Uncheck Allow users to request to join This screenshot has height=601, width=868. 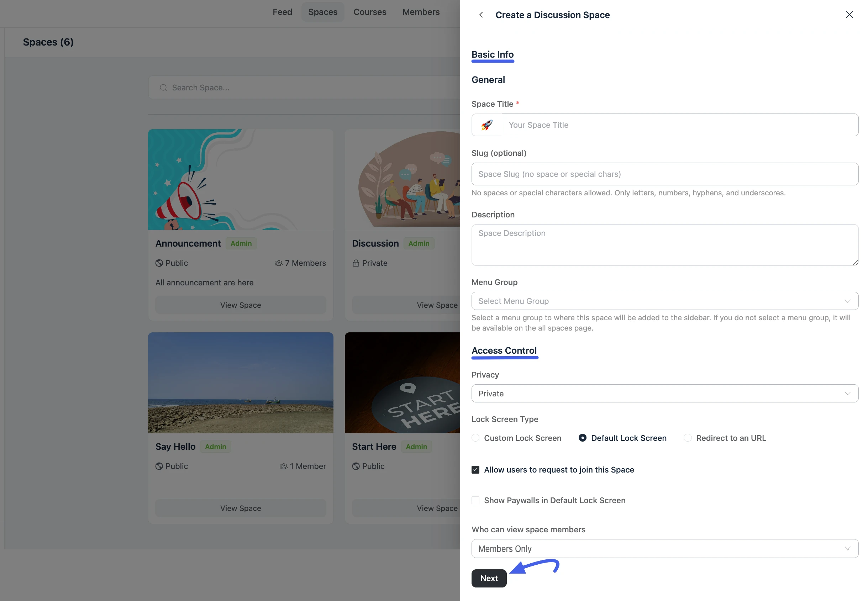point(475,470)
